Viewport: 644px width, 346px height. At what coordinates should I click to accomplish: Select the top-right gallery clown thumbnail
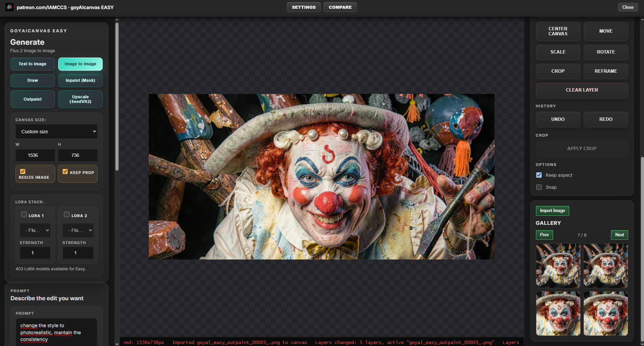point(606,266)
